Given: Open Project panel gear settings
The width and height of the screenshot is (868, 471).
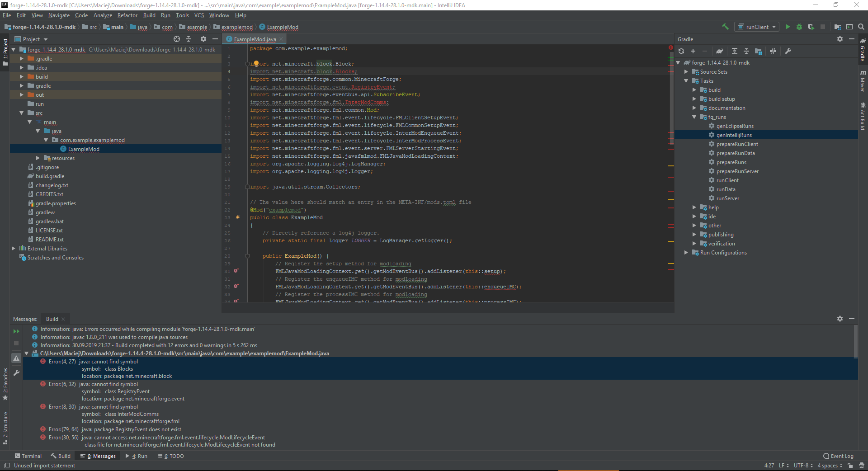Looking at the screenshot, I should tap(203, 39).
